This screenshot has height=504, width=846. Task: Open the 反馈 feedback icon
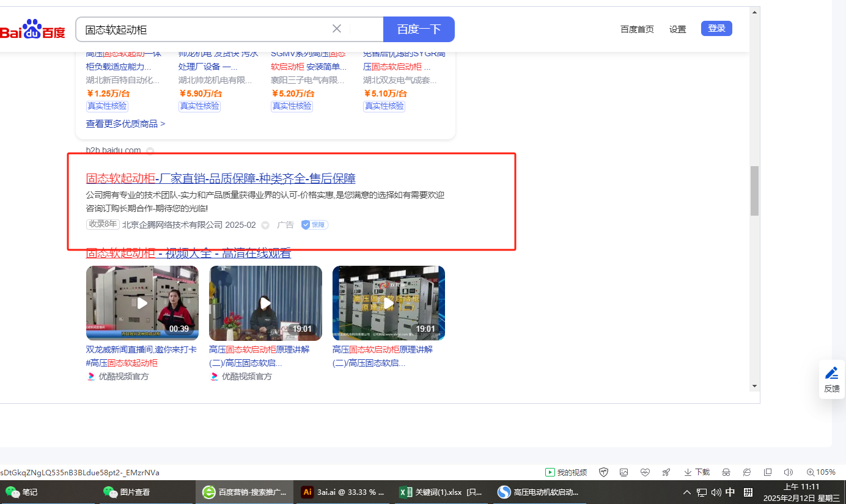(x=832, y=379)
